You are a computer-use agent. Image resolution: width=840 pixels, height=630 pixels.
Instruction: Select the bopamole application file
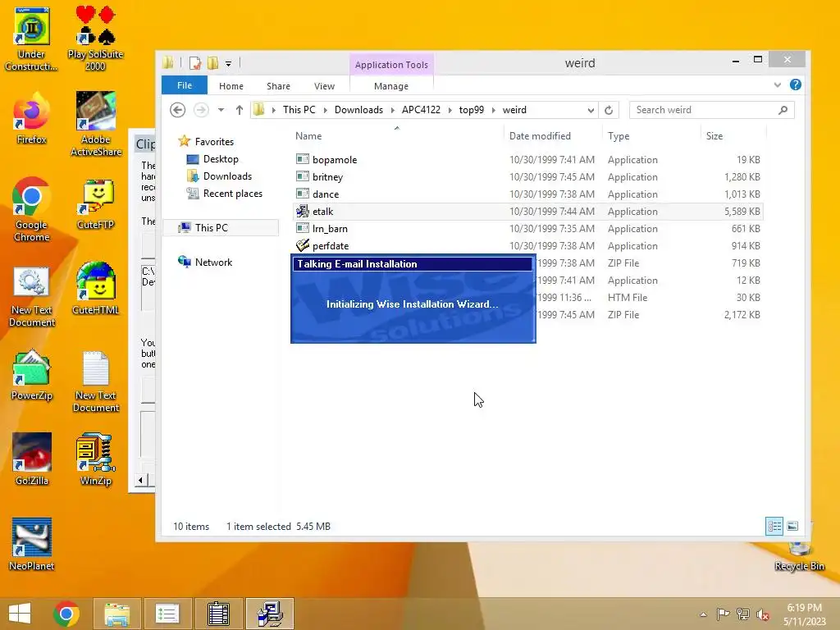click(528, 160)
